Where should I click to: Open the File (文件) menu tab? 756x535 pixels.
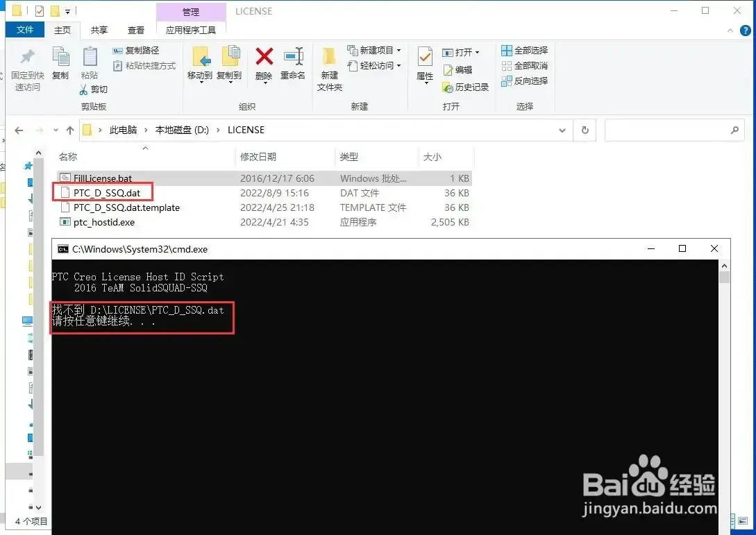(25, 30)
